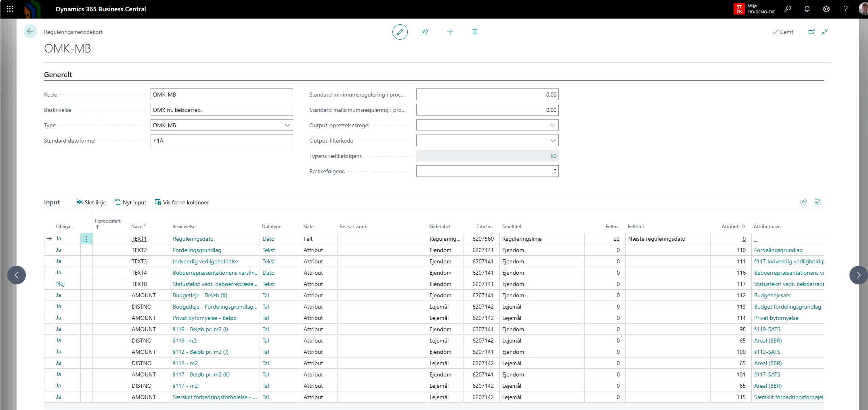Go to next record arrow
Image resolution: width=868 pixels, height=410 pixels.
coord(858,275)
